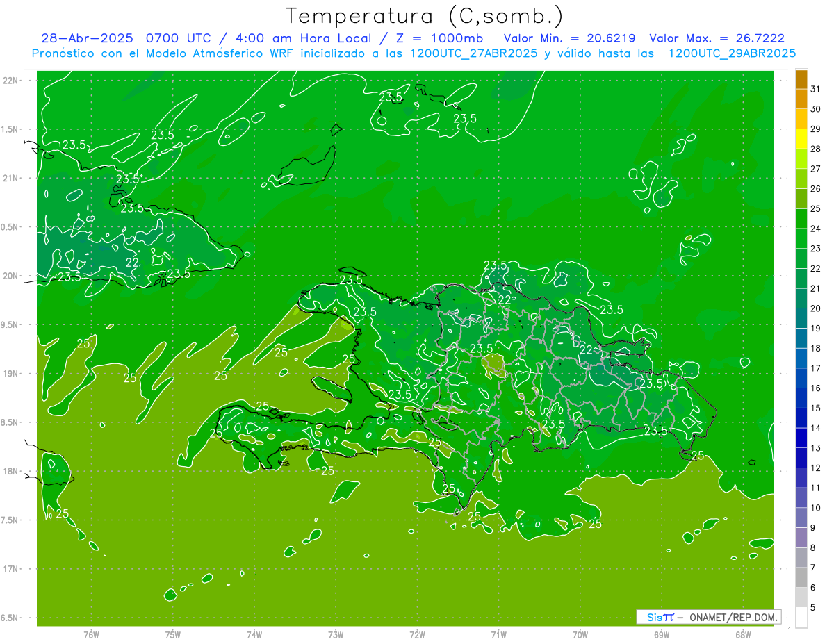Click the "Valor Min. = 20.6219" text

click(569, 39)
